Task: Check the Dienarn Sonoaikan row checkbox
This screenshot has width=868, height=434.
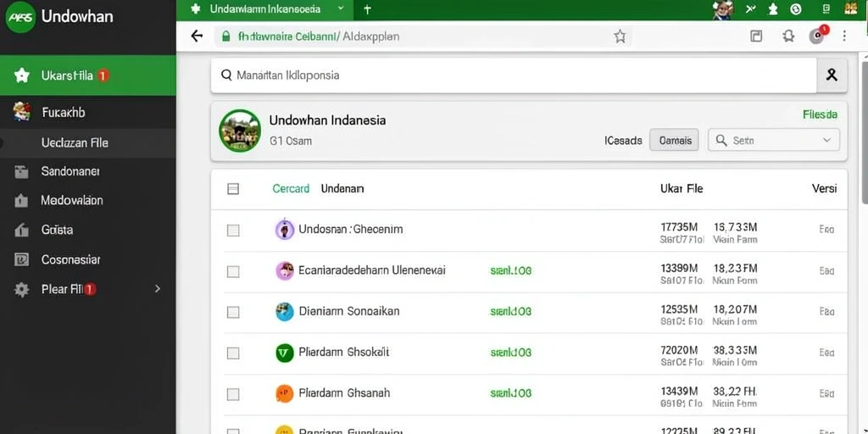Action: click(233, 312)
